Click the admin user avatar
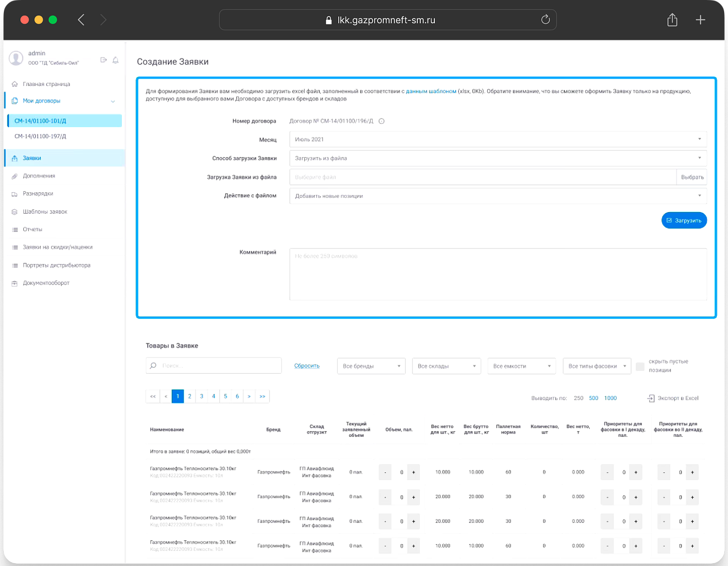The width and height of the screenshot is (728, 566). point(16,58)
